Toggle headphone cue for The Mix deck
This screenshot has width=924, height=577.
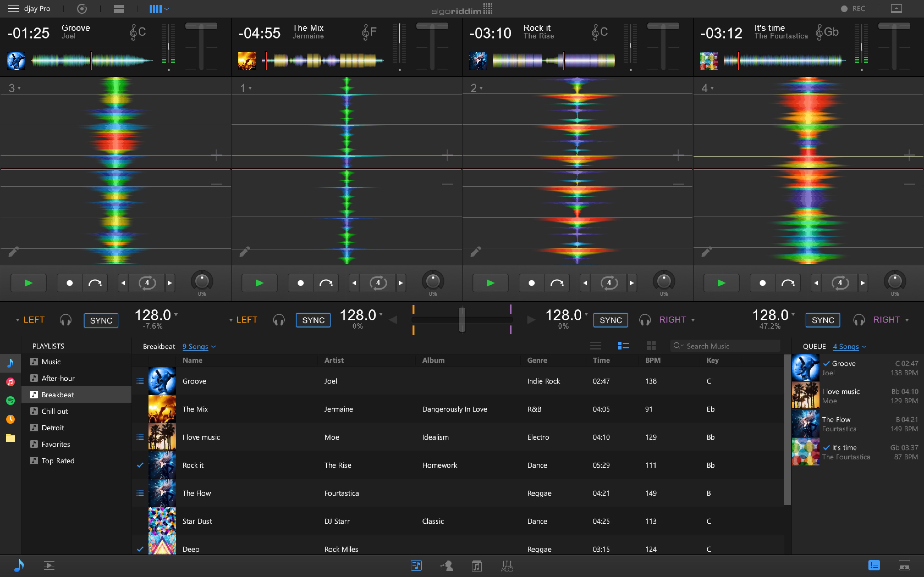[x=279, y=320]
